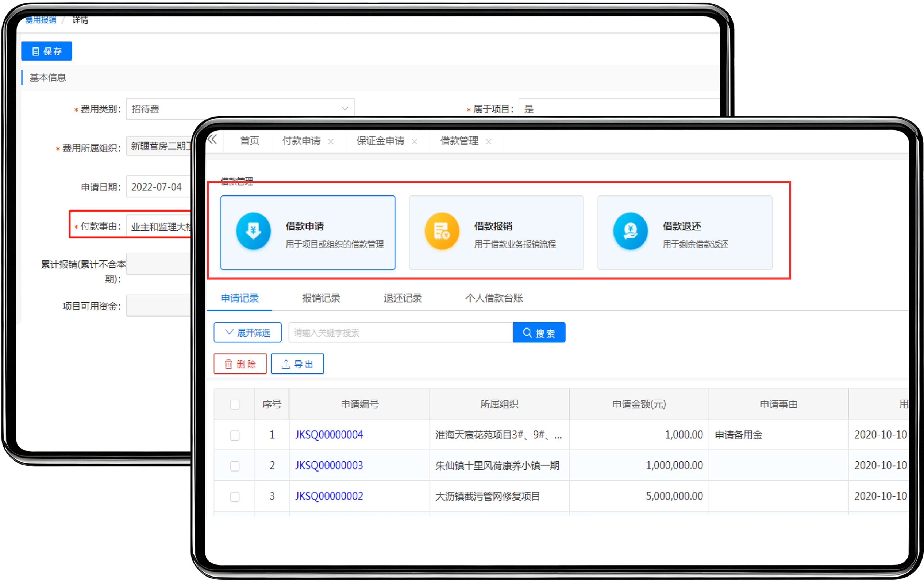Collapse sidebar with the double-chevron icon
This screenshot has height=582, width=924.
(x=213, y=140)
